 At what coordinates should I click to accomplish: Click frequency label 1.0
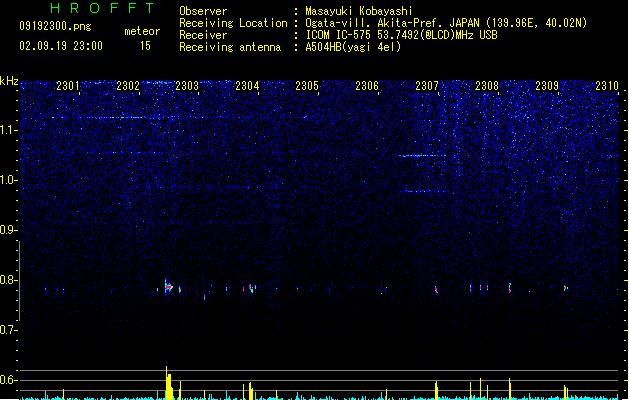(8, 180)
